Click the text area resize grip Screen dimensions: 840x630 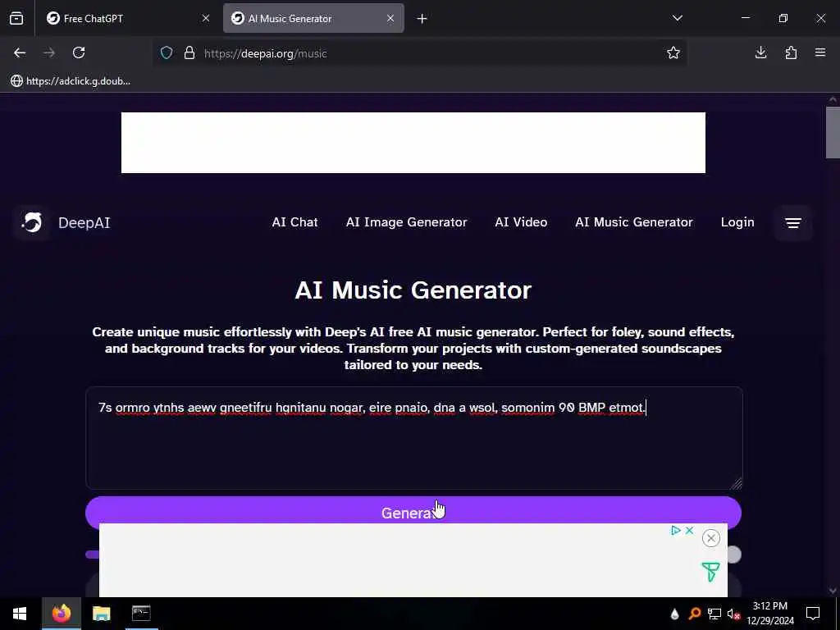[736, 483]
